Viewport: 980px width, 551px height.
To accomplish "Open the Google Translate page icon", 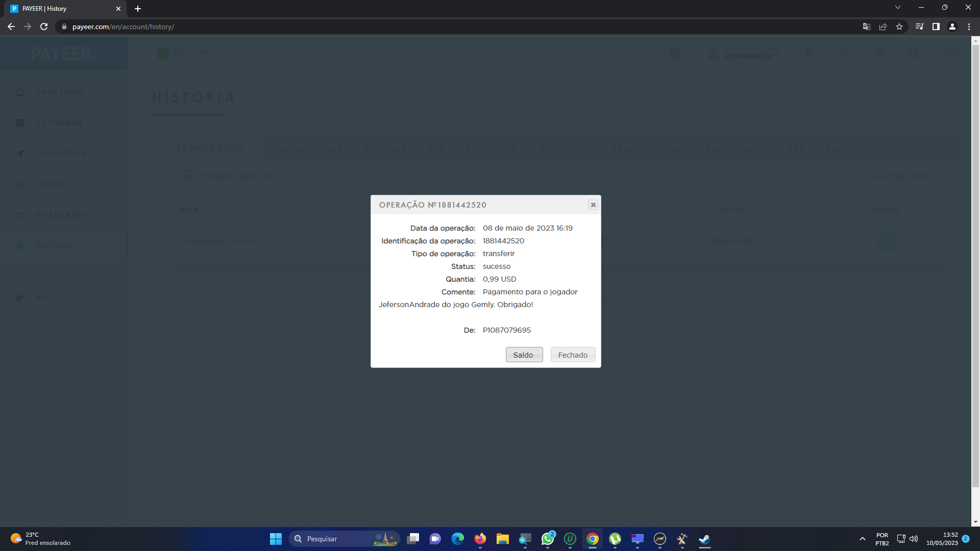I will point(866,27).
